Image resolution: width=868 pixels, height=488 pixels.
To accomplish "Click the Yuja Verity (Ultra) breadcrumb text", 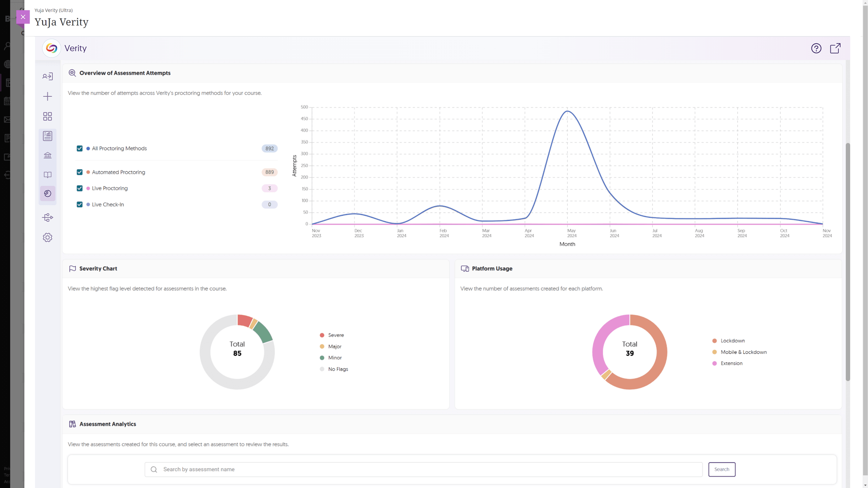I will coord(54,10).
